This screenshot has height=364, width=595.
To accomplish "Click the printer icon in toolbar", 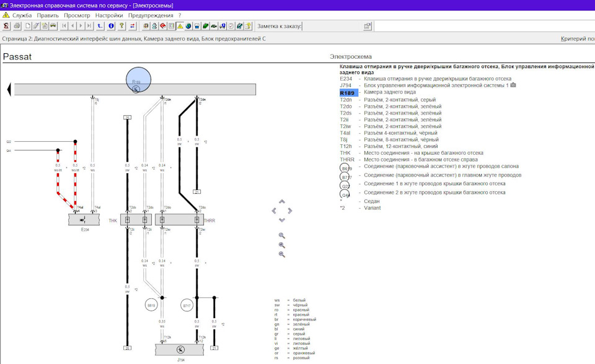I will click(17, 26).
